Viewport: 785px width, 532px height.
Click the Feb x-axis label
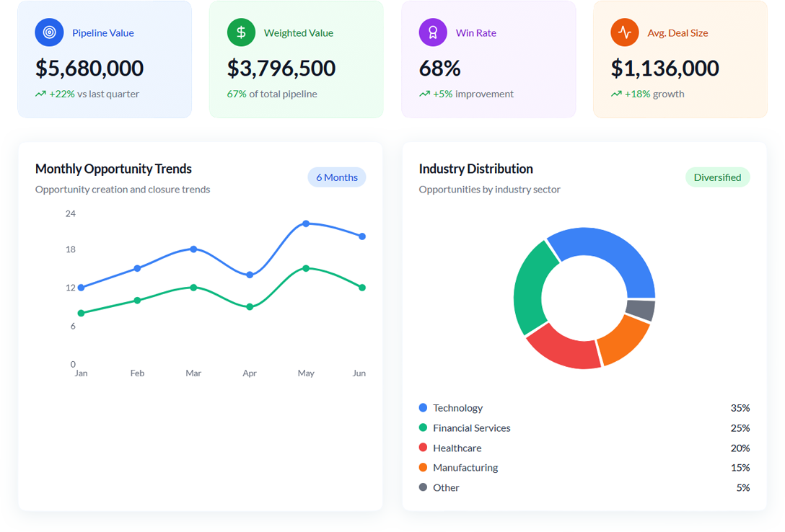pyautogui.click(x=137, y=373)
